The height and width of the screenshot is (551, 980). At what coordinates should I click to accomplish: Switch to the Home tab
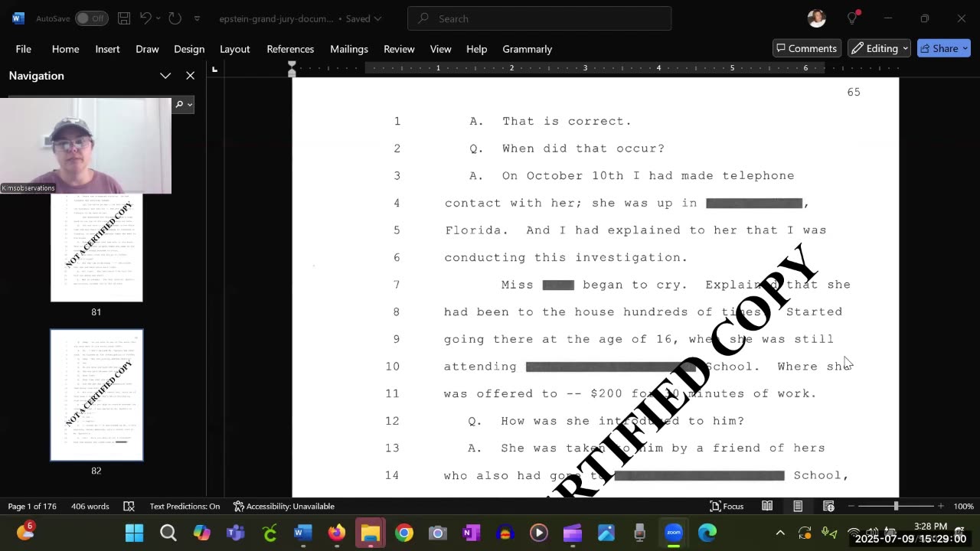click(x=65, y=49)
